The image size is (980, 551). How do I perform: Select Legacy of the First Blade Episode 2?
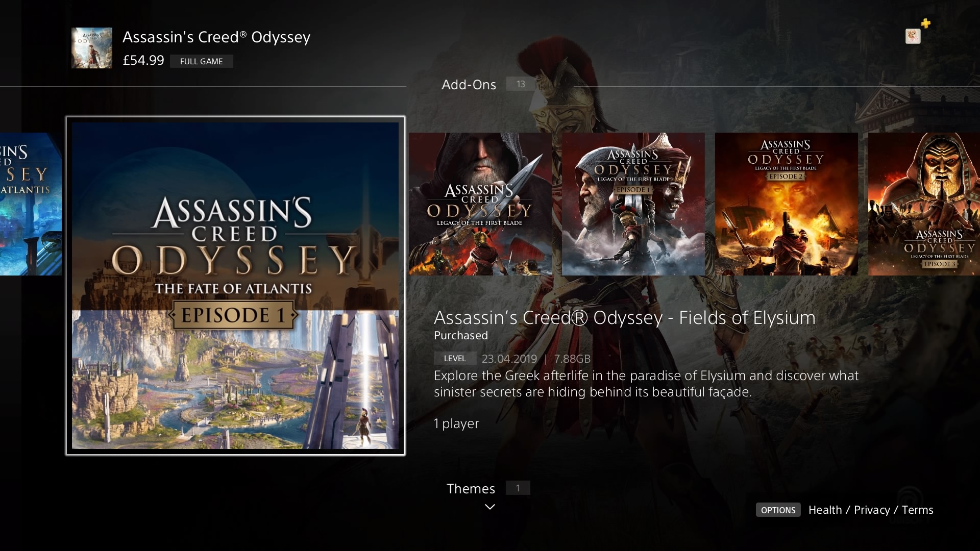click(786, 204)
